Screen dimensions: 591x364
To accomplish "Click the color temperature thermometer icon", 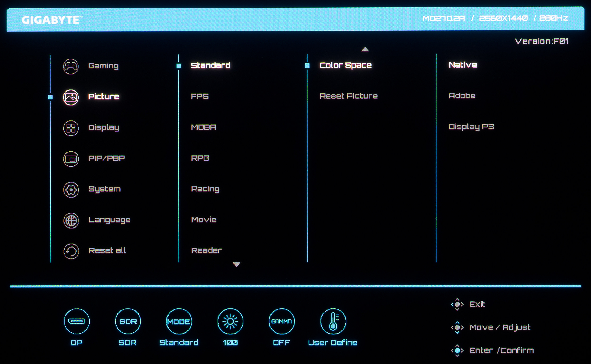I will point(333,321).
